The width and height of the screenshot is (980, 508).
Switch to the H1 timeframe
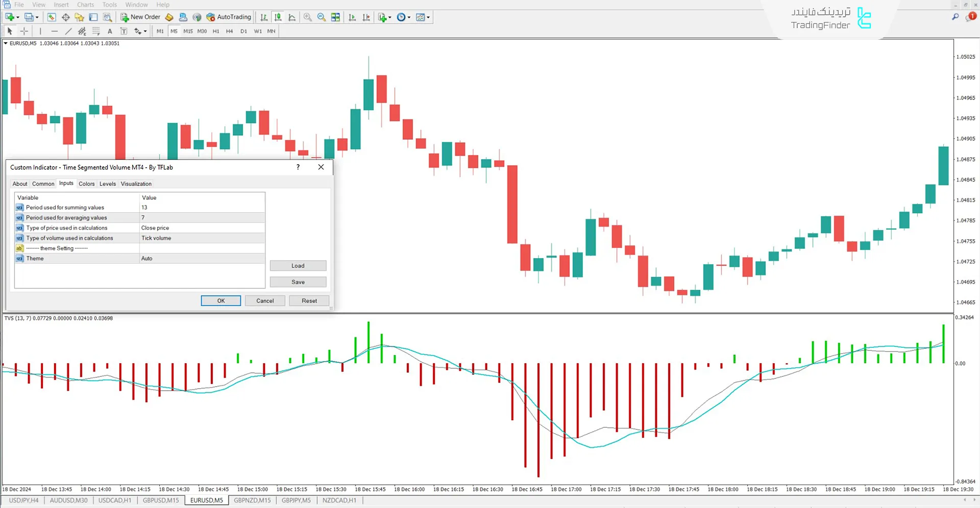[216, 31]
